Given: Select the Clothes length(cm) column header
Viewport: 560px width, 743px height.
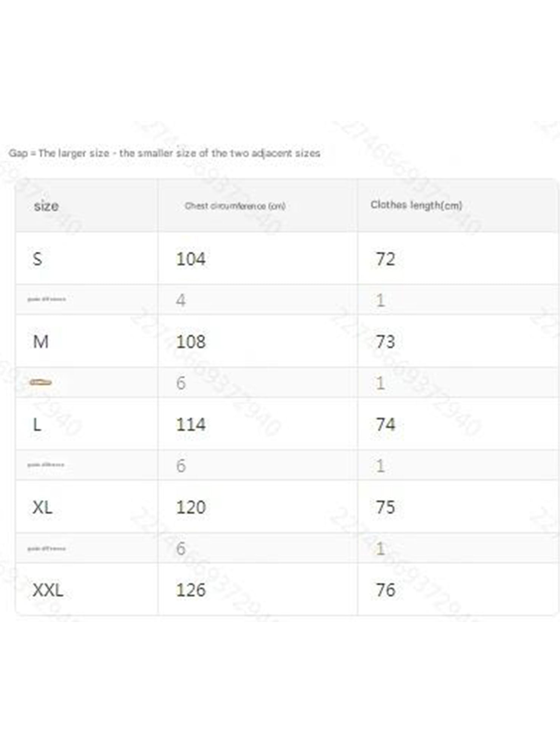Looking at the screenshot, I should pyautogui.click(x=416, y=205).
